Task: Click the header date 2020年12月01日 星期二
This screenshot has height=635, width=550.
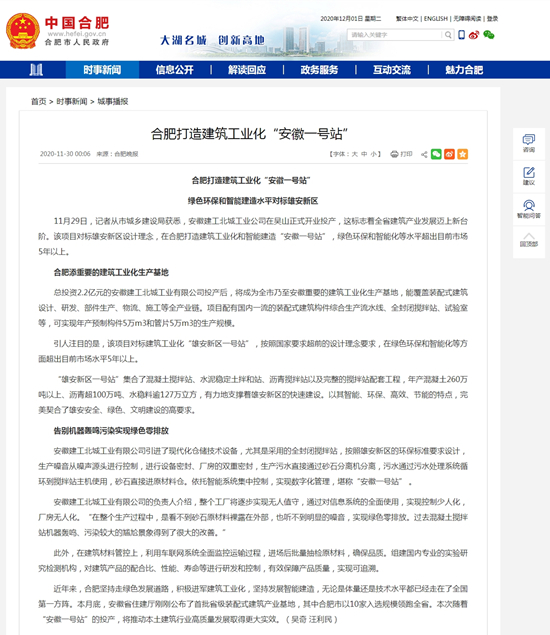Action: 351,19
